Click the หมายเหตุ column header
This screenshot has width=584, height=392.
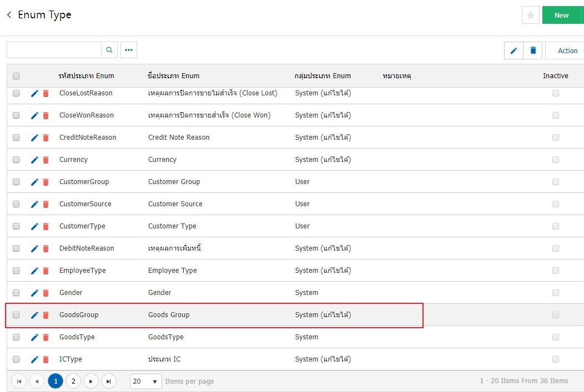coord(397,76)
